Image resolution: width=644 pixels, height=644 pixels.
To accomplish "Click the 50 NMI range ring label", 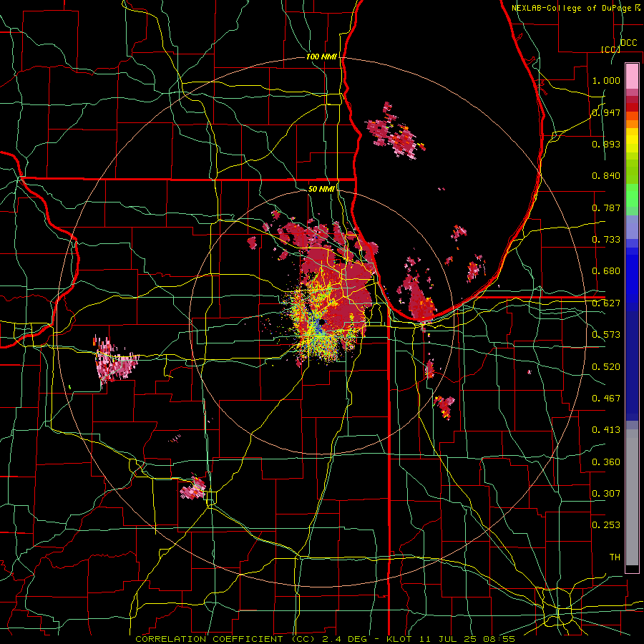I will point(321,189).
